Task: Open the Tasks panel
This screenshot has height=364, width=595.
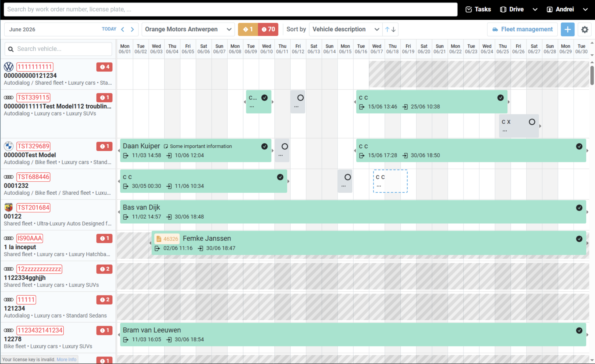Action: pyautogui.click(x=478, y=9)
